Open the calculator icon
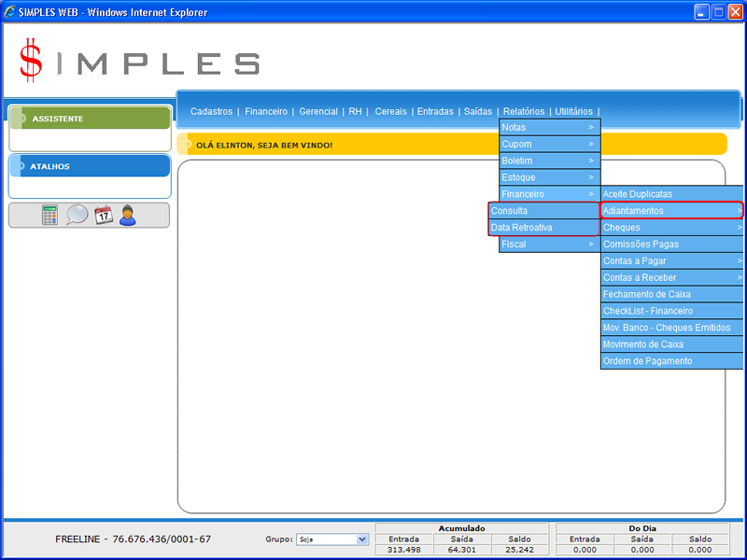The width and height of the screenshot is (747, 560). pyautogui.click(x=49, y=215)
